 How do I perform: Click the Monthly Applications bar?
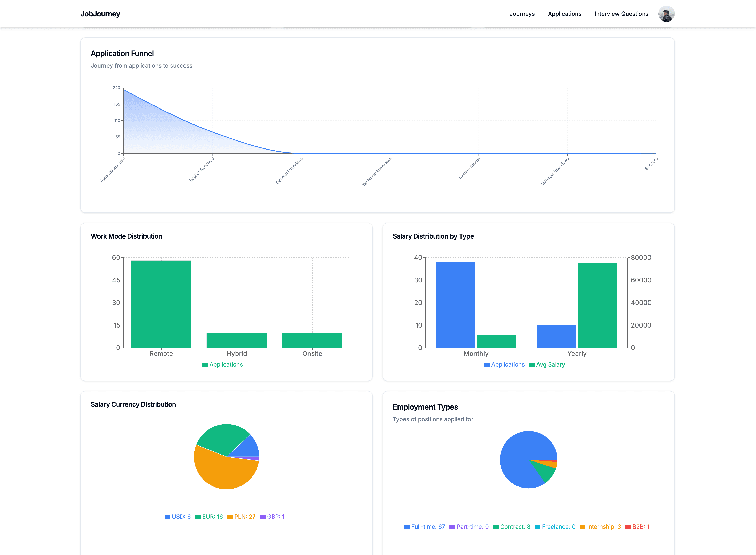[x=455, y=302]
